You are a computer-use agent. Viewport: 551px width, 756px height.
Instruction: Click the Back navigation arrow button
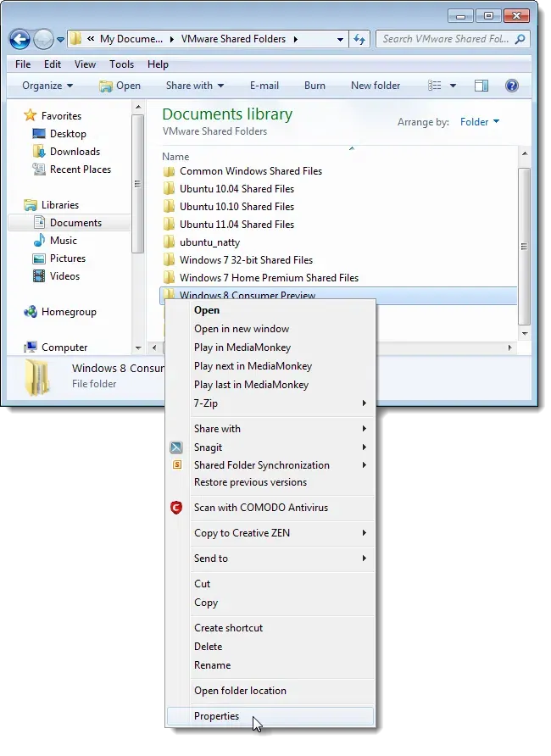pyautogui.click(x=19, y=40)
